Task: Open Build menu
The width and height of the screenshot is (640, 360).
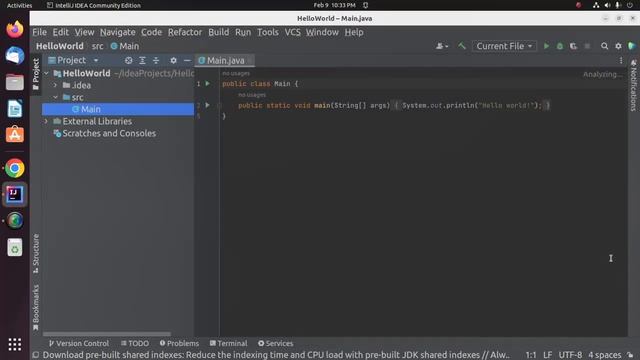Action: (219, 32)
